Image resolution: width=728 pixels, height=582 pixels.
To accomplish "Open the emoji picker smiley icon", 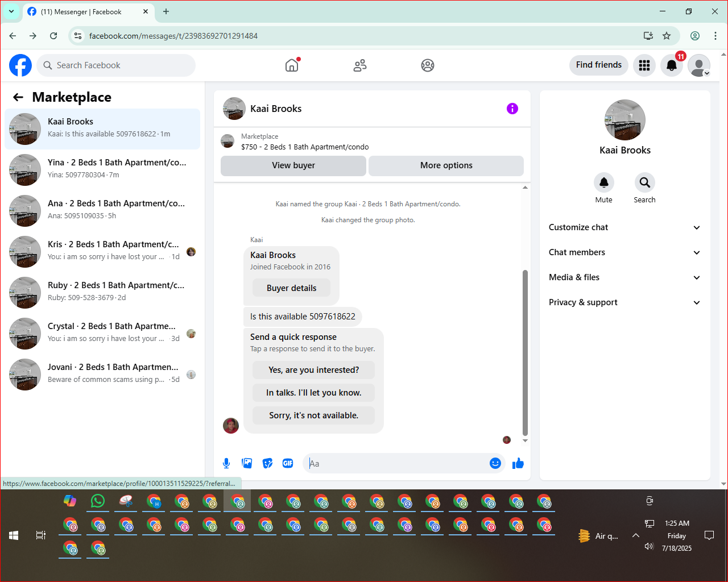I will (x=495, y=463).
